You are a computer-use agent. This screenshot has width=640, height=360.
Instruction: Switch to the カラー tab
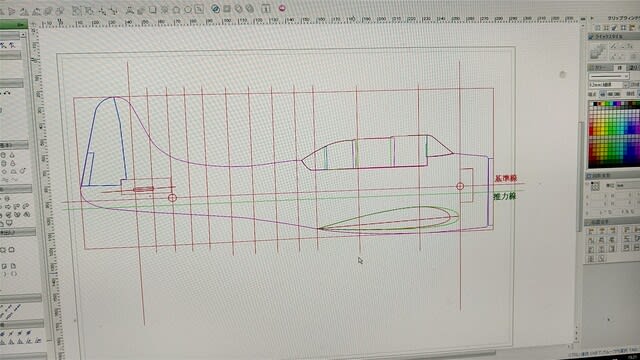click(601, 68)
